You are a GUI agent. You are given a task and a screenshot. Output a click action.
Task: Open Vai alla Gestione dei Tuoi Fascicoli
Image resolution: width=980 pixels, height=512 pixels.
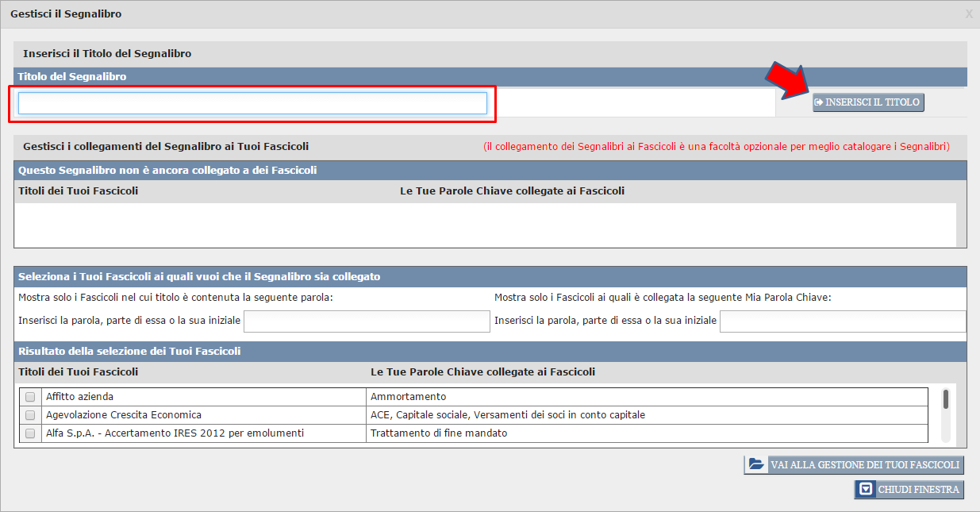[854, 464]
